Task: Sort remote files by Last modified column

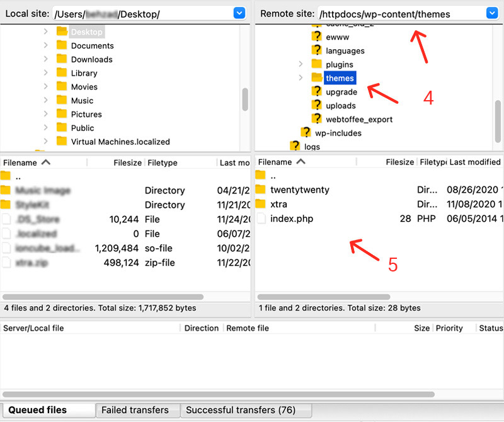Action: tap(474, 162)
